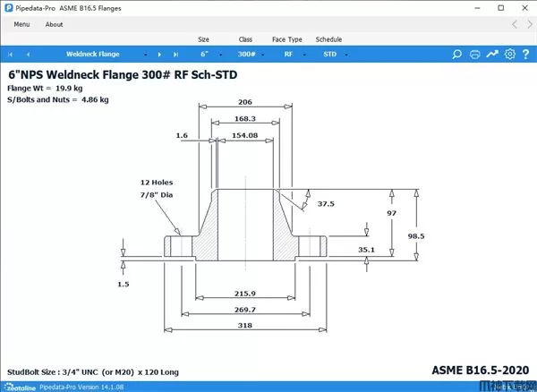This screenshot has height=392, width=537.
Task: Click the Pipedata-Pro app logo icon
Action: pyautogui.click(x=9, y=8)
